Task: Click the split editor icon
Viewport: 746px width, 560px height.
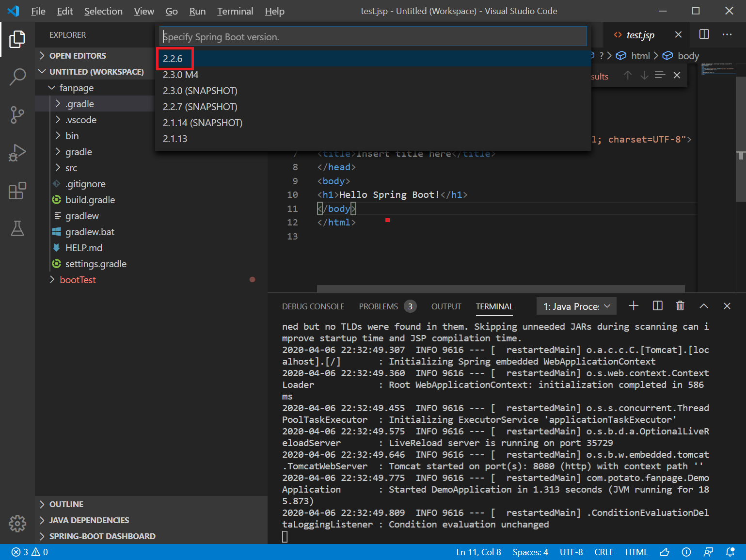Action: pyautogui.click(x=704, y=34)
